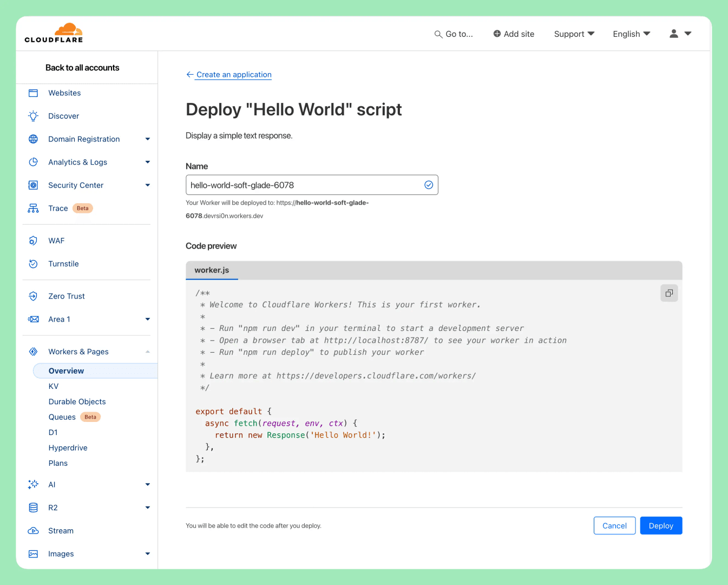Viewport: 728px width, 585px height.
Task: Select the Stream icon in the sidebar
Action: (33, 530)
